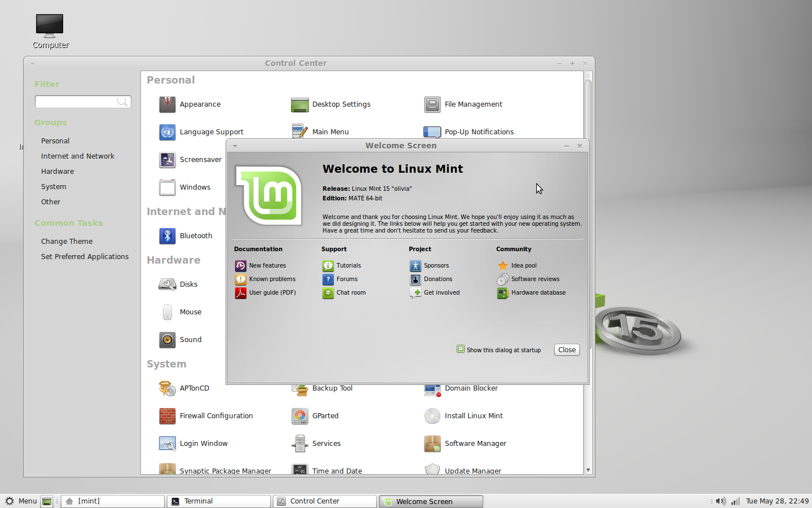Open Firewall Configuration icon
Screen dimensions: 812x508
click(x=167, y=416)
